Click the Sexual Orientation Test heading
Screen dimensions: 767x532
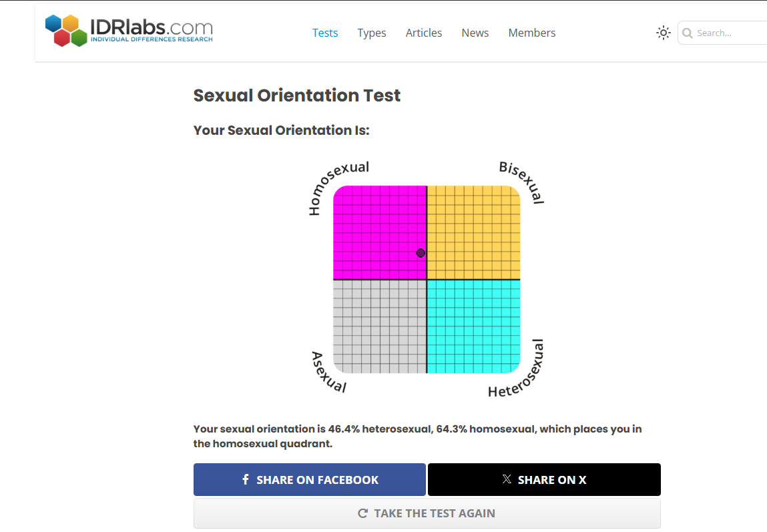[x=297, y=95]
